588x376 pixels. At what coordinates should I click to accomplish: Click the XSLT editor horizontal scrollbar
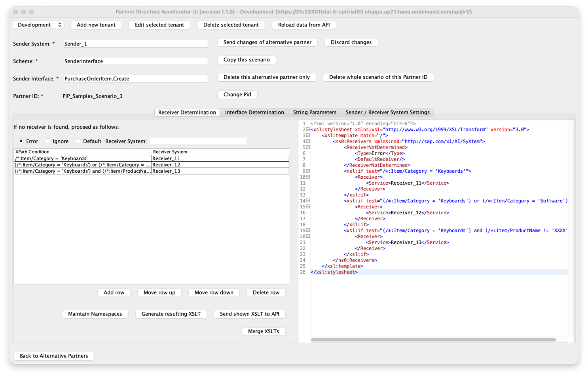pyautogui.click(x=433, y=340)
